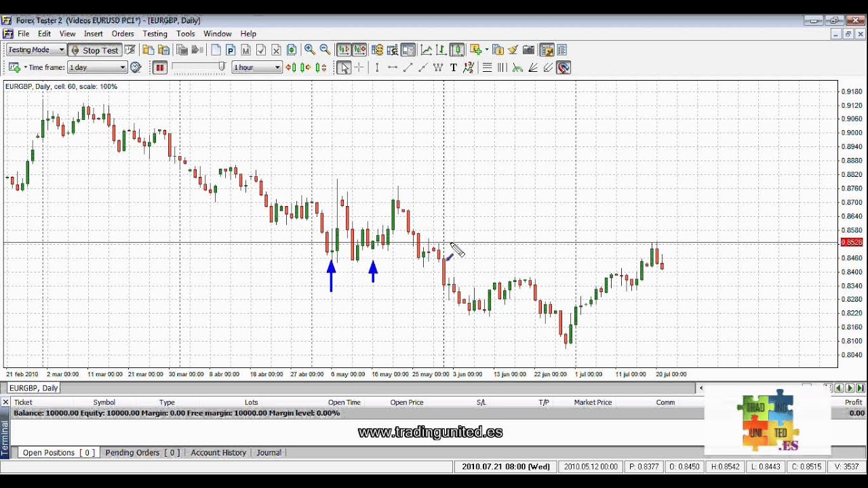The width and height of the screenshot is (868, 488).
Task: Click the new document icon
Action: (x=216, y=49)
